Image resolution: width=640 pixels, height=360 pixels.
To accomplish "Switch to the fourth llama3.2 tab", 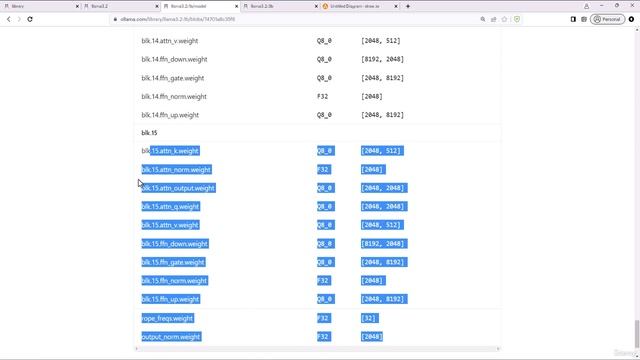I will [x=280, y=6].
